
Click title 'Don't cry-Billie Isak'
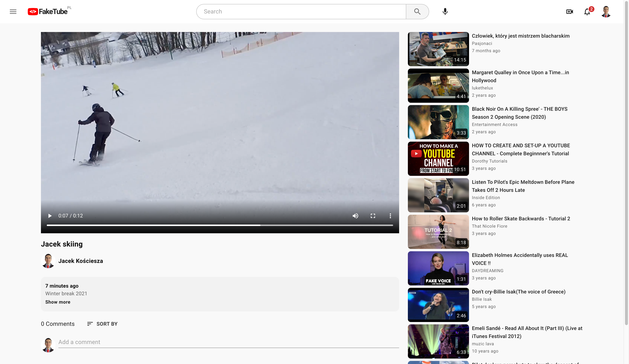point(519,292)
